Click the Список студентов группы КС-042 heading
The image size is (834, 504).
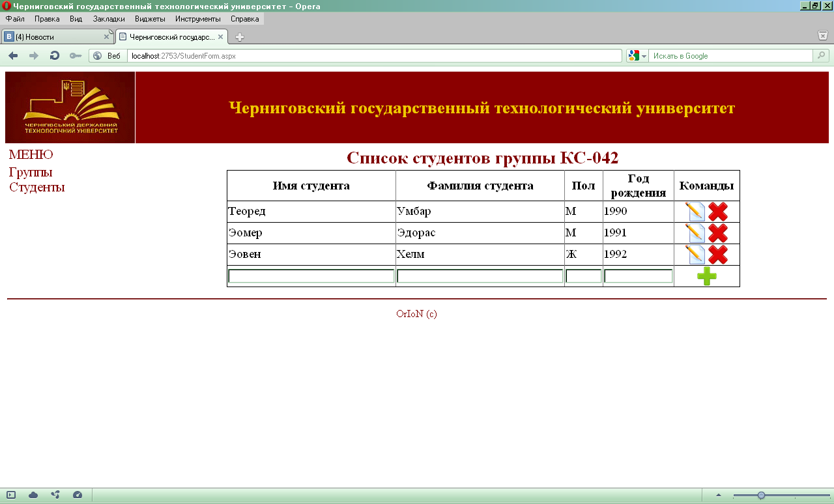tap(483, 158)
